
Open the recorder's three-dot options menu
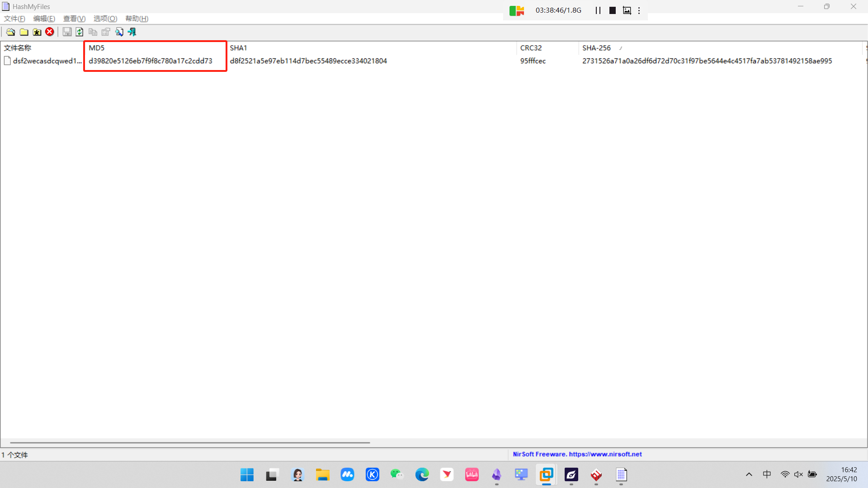(639, 10)
